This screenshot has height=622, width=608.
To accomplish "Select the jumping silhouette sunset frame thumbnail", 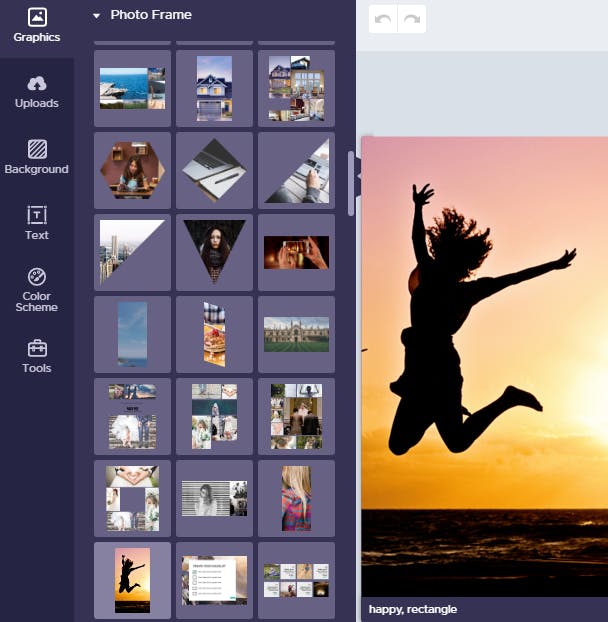I will tap(132, 581).
